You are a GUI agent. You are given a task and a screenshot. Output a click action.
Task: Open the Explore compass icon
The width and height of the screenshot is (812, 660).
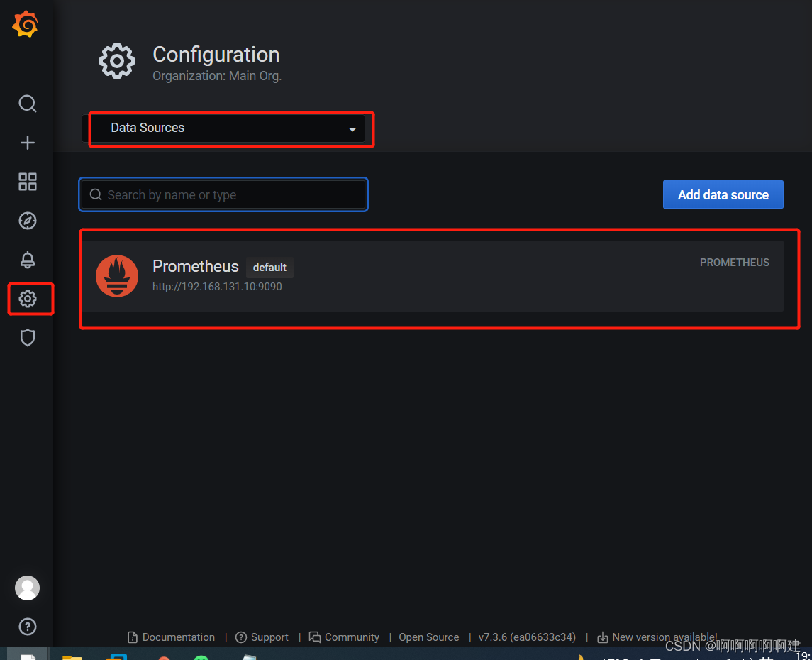click(28, 221)
